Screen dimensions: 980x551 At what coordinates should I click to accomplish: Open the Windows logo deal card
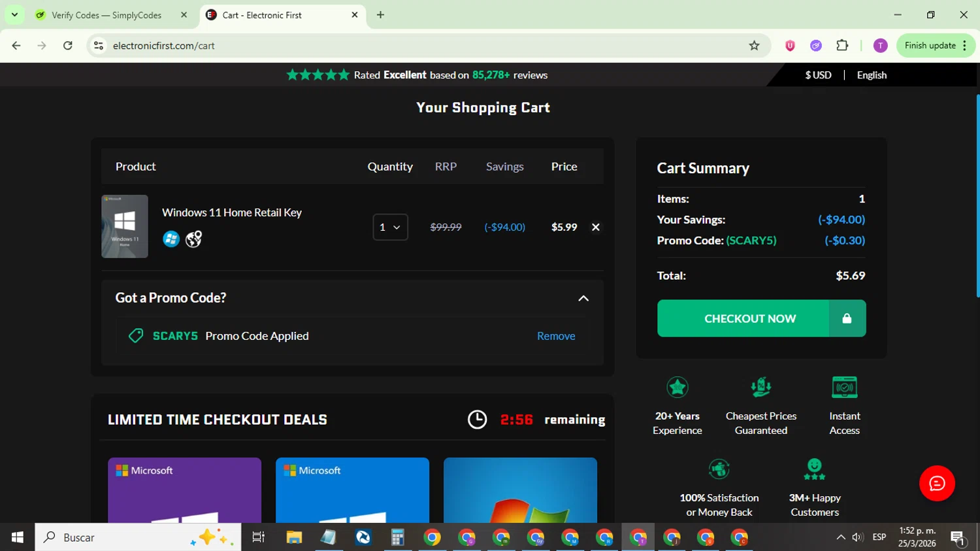520,490
